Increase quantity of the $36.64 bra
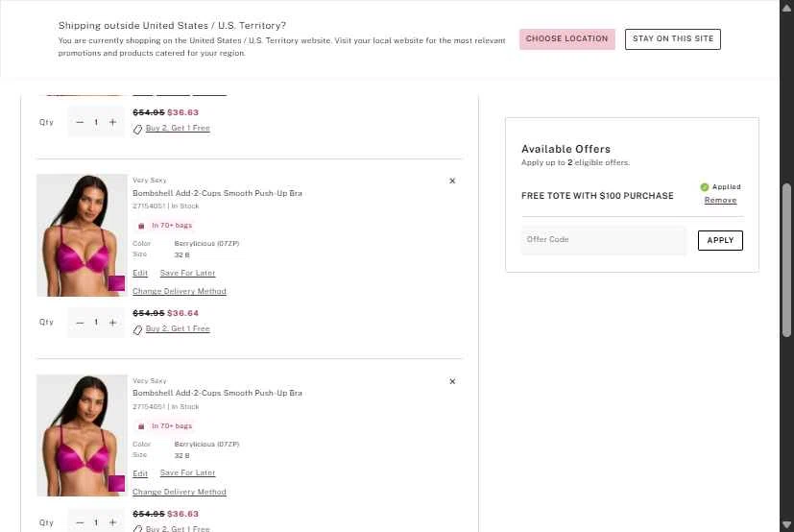 click(x=112, y=323)
